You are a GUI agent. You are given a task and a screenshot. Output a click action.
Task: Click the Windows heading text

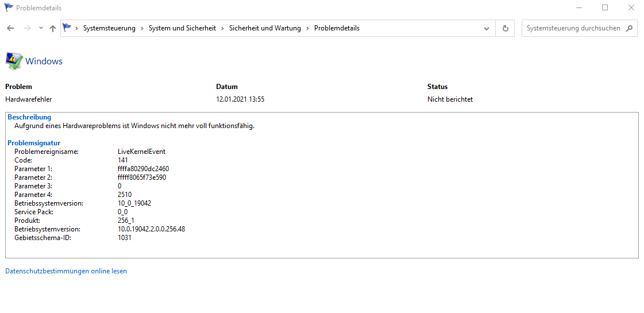point(44,61)
